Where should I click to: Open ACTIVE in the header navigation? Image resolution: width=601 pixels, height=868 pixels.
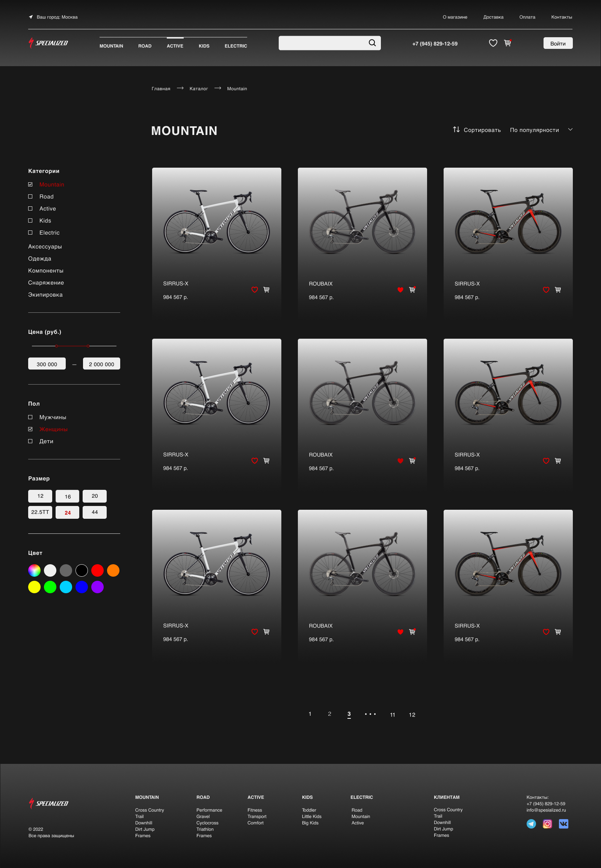(x=175, y=46)
